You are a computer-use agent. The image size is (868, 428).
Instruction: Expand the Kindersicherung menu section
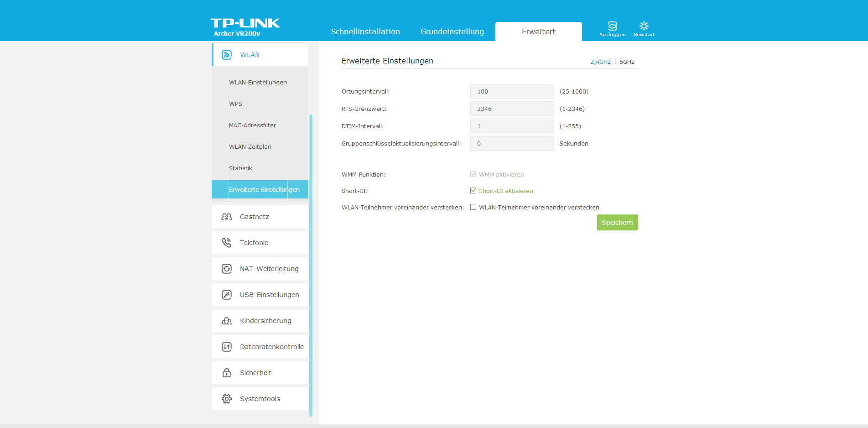(x=265, y=321)
